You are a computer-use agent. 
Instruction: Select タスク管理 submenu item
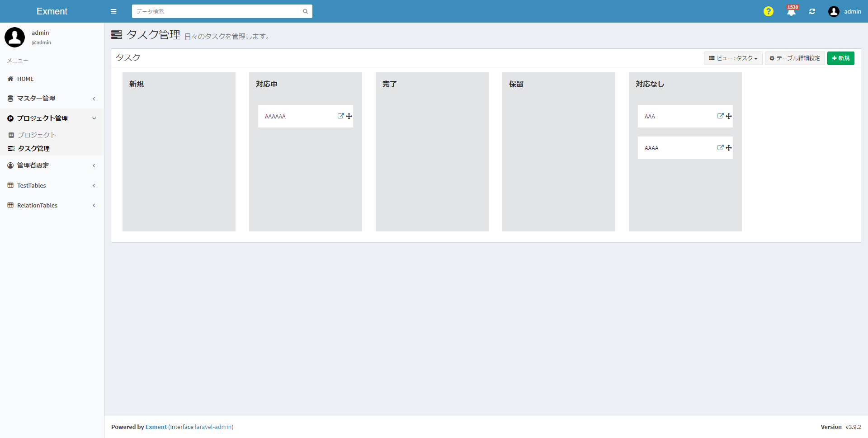click(x=52, y=148)
